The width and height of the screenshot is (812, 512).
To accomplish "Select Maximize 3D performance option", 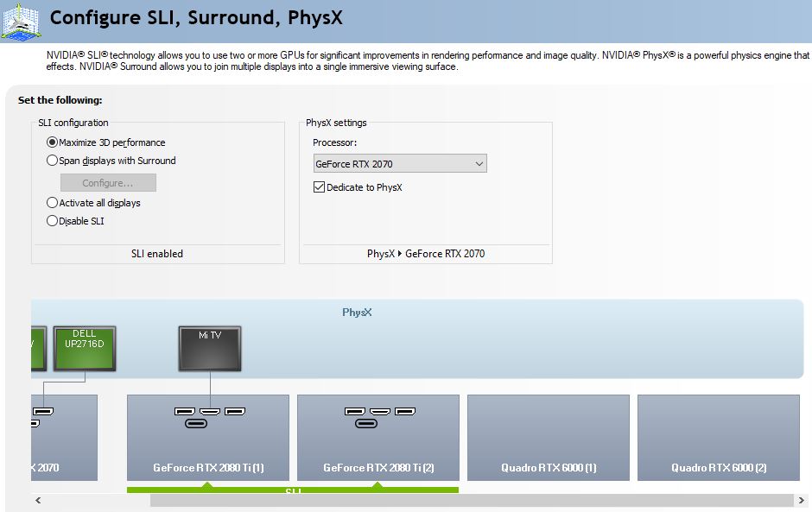I will pyautogui.click(x=105, y=142).
